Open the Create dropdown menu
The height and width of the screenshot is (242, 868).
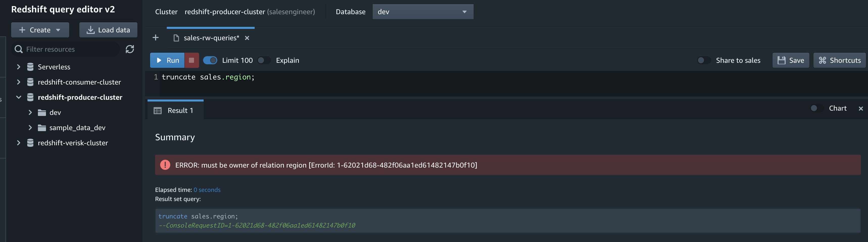[x=40, y=30]
